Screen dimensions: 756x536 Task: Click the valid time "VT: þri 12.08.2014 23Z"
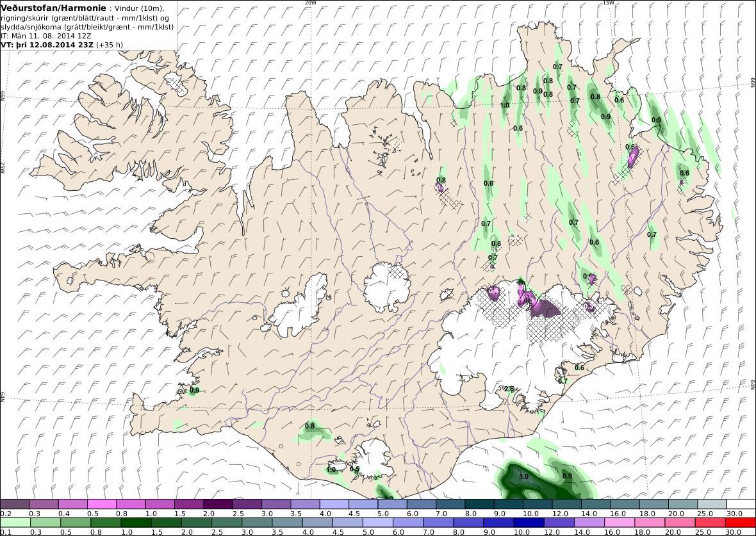pos(48,45)
